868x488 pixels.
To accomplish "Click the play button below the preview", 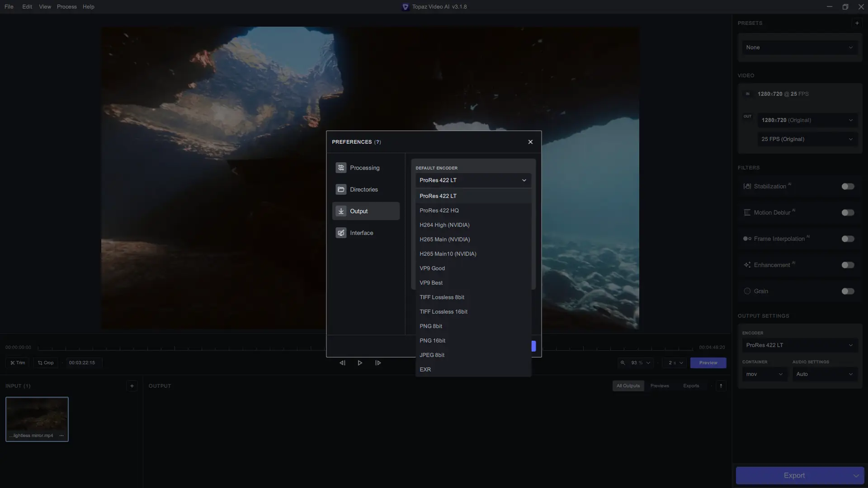I will [x=360, y=363].
